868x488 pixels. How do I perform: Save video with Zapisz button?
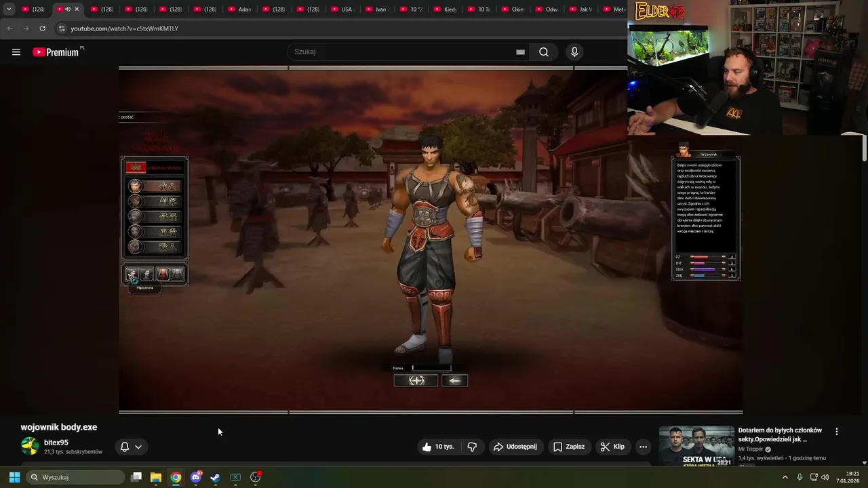point(569,447)
